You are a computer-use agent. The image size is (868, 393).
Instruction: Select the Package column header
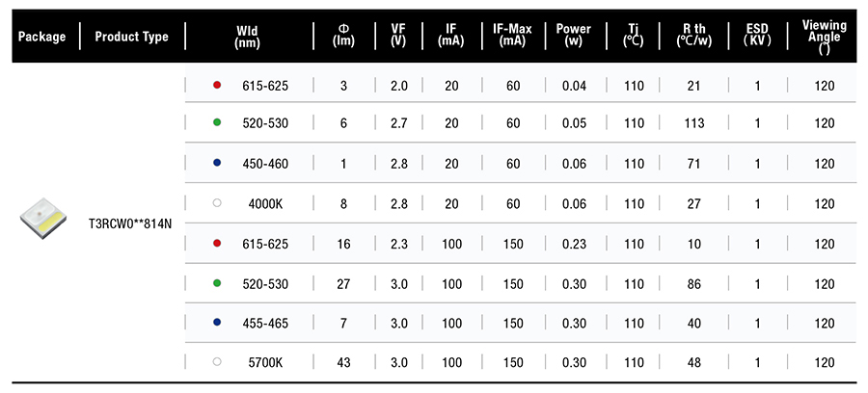[42, 37]
